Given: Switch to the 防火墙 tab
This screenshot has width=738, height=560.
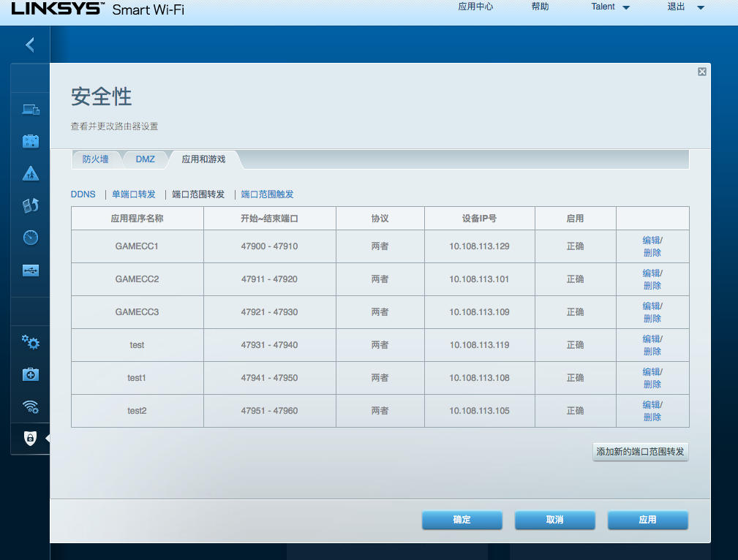Looking at the screenshot, I should coord(97,159).
